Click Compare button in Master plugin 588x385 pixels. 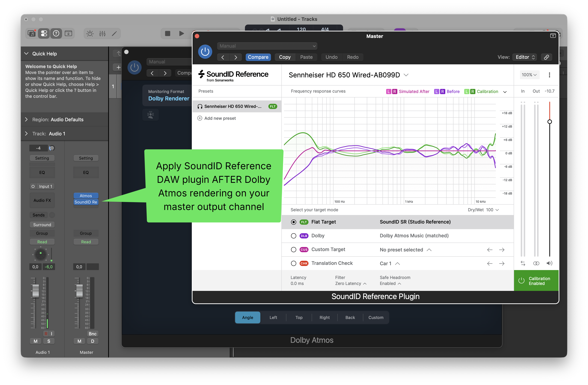[x=258, y=57]
